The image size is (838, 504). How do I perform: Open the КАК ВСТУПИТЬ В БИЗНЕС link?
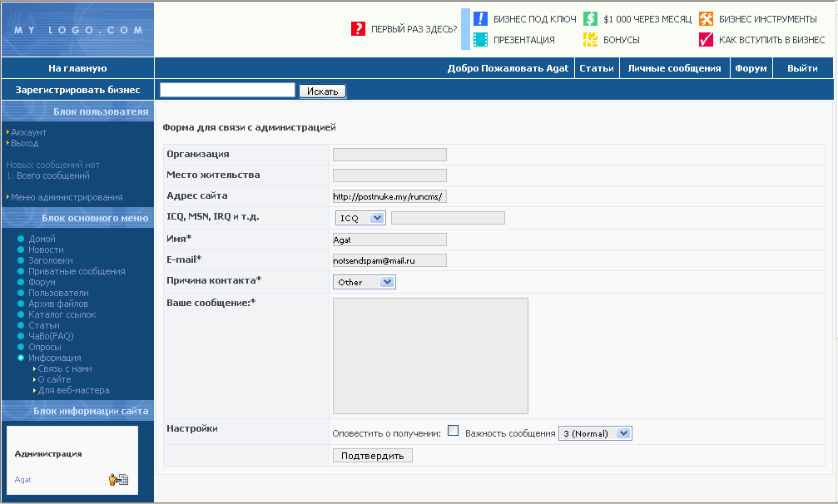(x=771, y=40)
